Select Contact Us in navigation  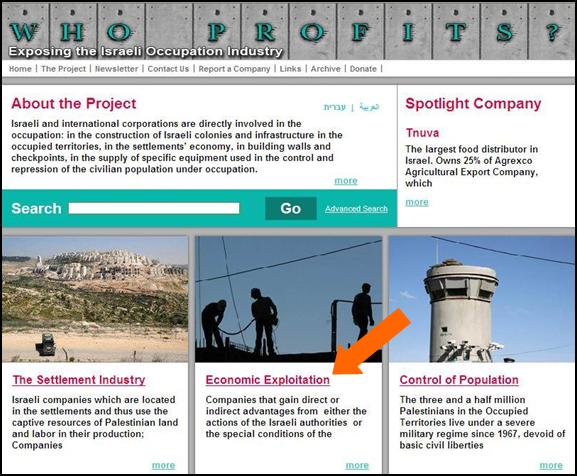tap(168, 69)
